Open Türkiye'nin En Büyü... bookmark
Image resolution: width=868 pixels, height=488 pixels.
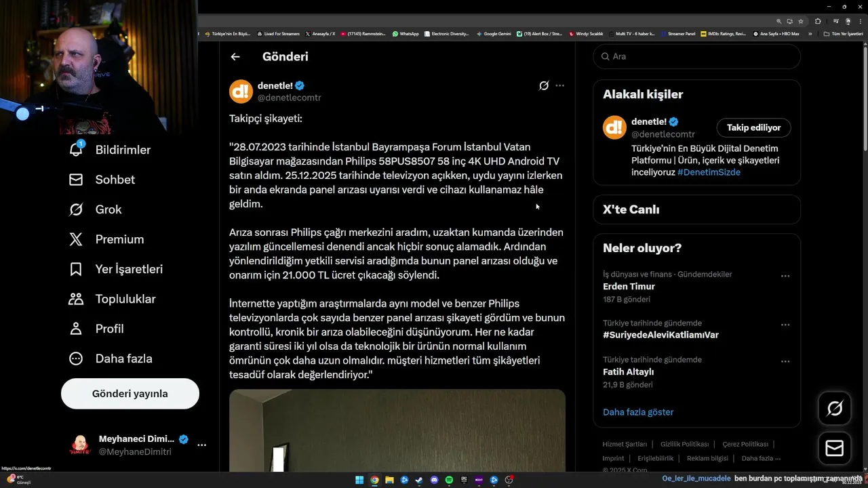[x=229, y=33]
